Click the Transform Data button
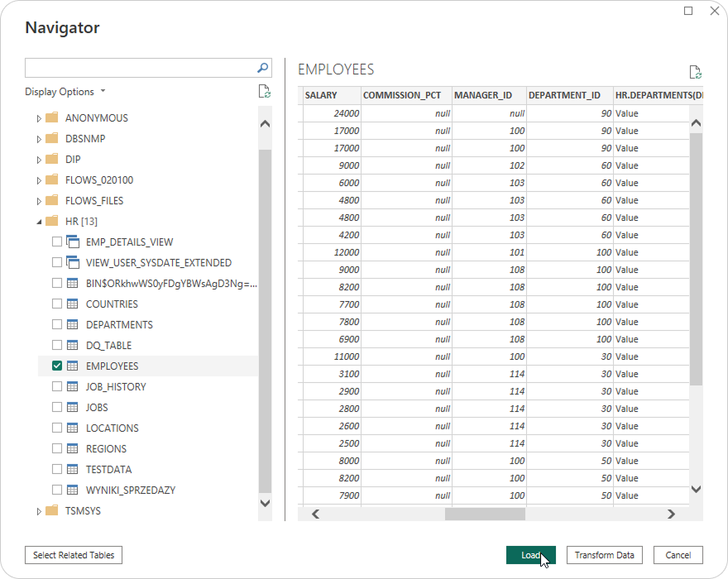 point(604,555)
